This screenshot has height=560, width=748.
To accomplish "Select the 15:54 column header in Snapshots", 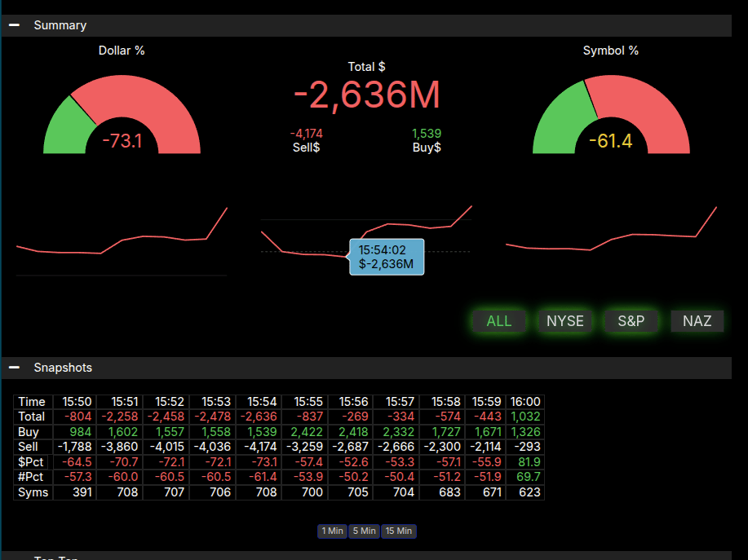I will click(263, 402).
